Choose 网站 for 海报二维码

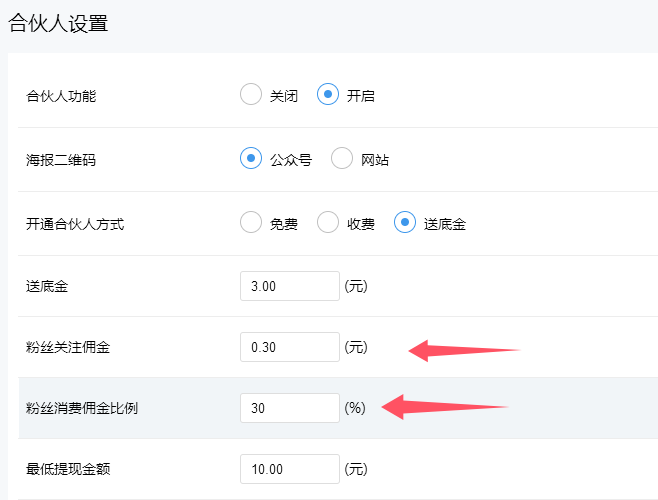pos(342,159)
